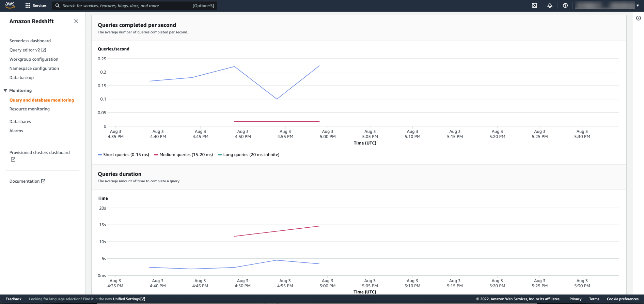Open Workgroup configuration

click(x=34, y=59)
